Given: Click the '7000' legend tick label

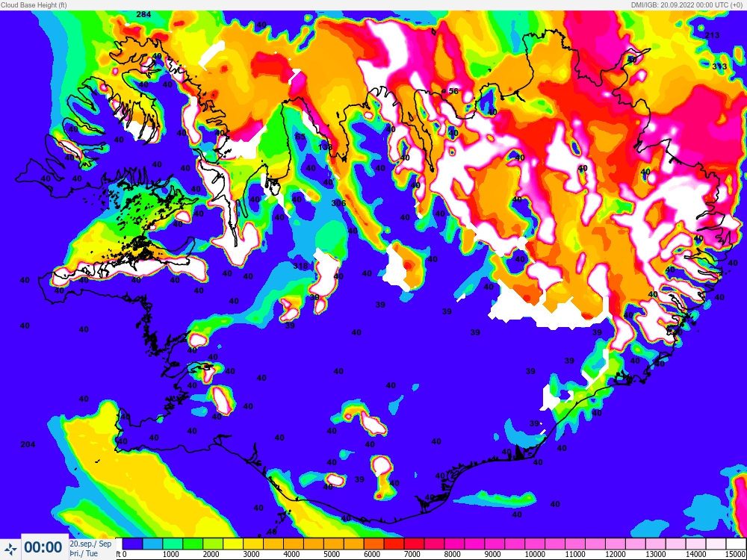Looking at the screenshot, I should pyautogui.click(x=412, y=554).
